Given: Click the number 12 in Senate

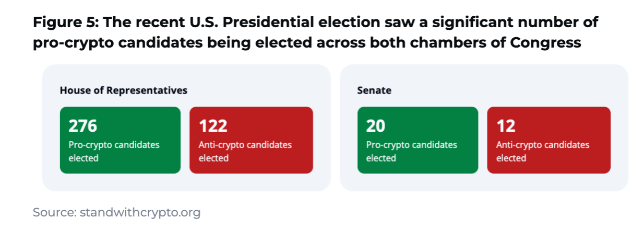Looking at the screenshot, I should point(506,126).
